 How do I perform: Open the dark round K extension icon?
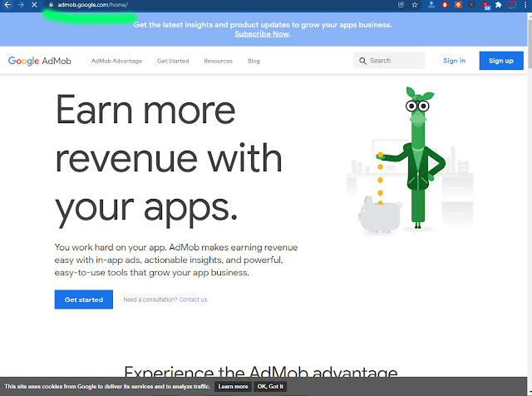(471, 5)
